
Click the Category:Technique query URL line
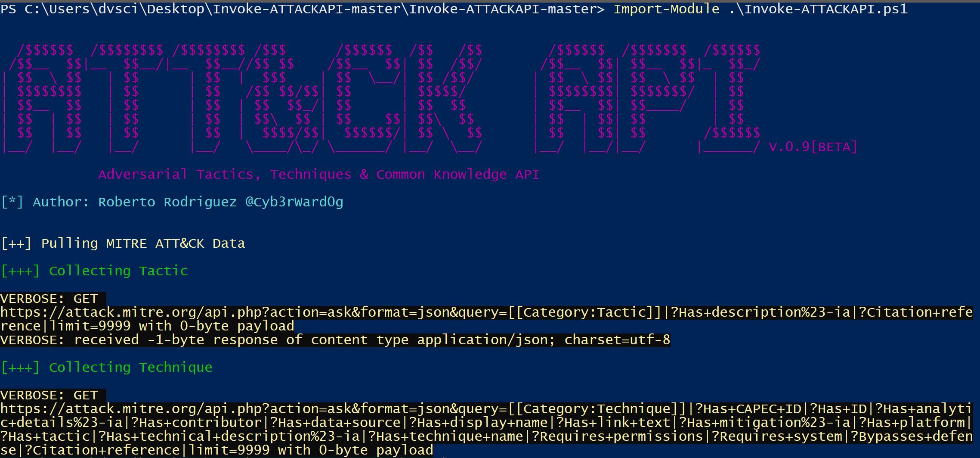click(x=486, y=409)
